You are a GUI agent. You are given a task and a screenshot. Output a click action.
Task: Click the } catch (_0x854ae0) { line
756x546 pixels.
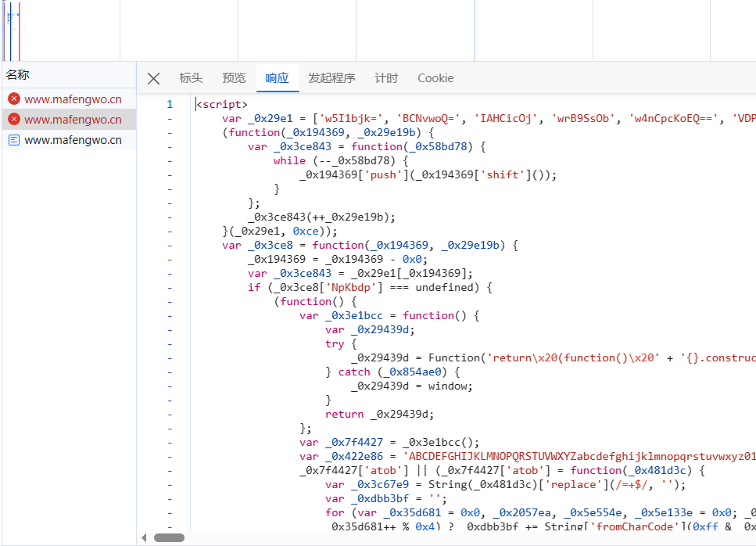[x=392, y=372]
